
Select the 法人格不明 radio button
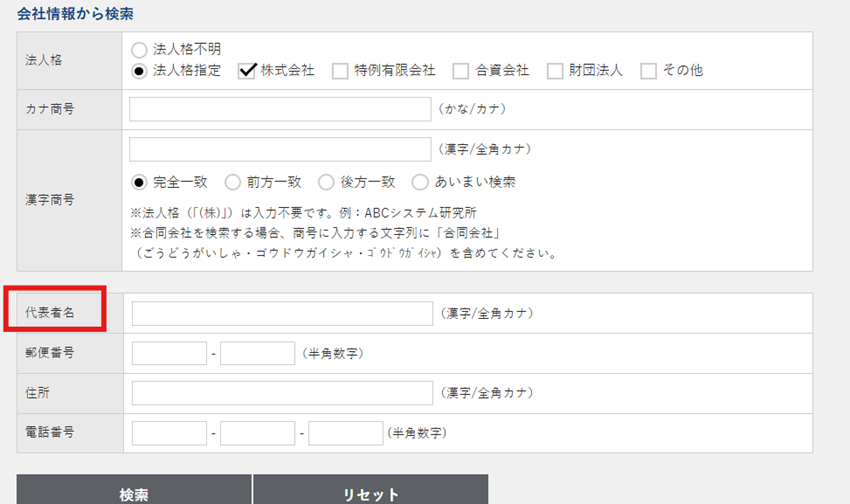(140, 49)
